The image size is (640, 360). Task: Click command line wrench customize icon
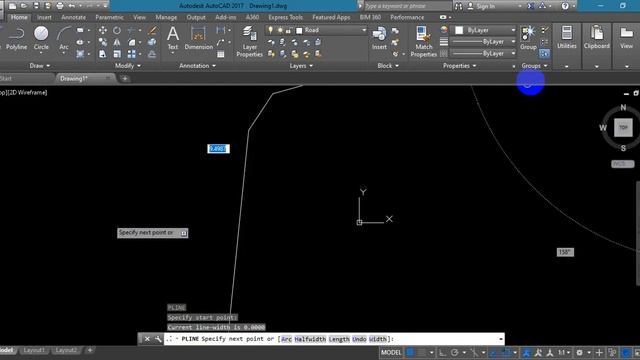pyautogui.click(x=158, y=339)
